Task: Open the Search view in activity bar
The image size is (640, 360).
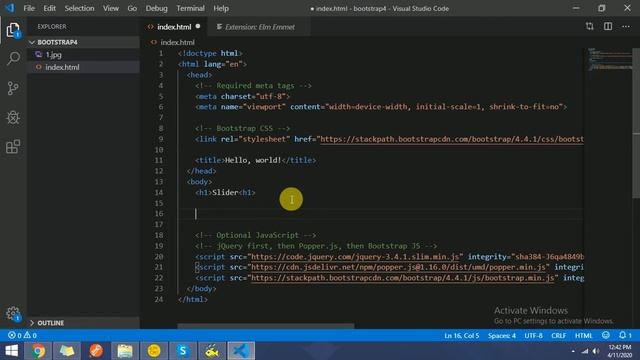Action: click(x=13, y=58)
